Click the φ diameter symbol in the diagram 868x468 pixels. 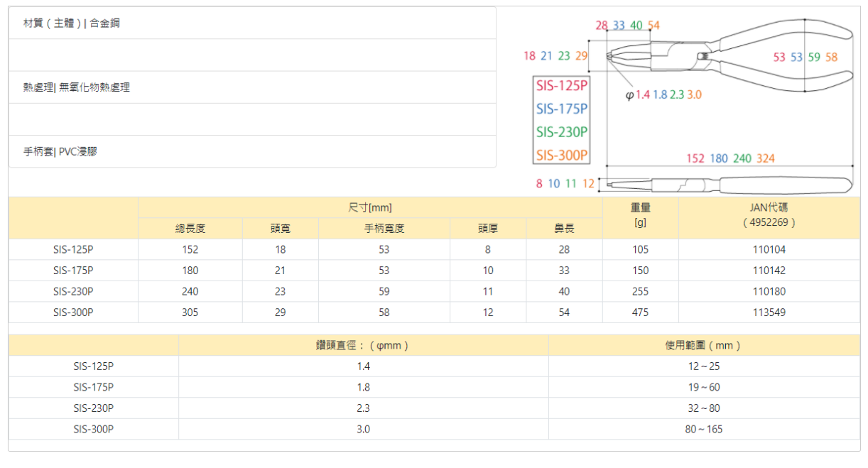[x=629, y=95]
